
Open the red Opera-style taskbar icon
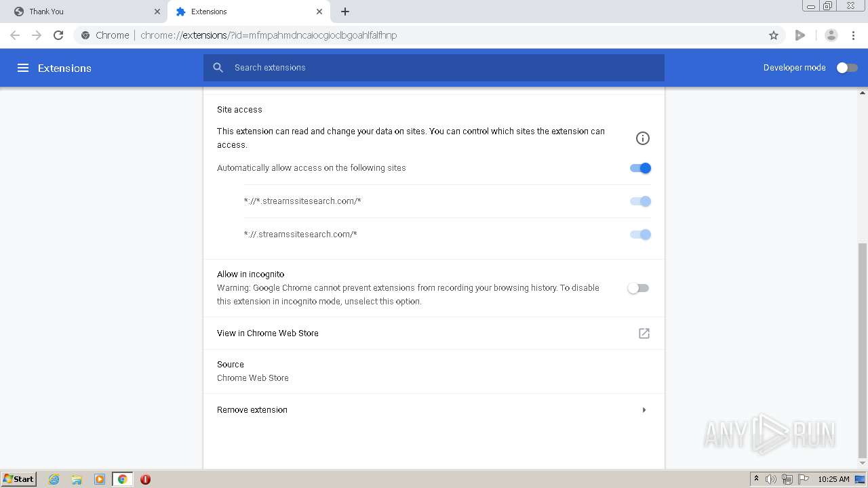(145, 479)
